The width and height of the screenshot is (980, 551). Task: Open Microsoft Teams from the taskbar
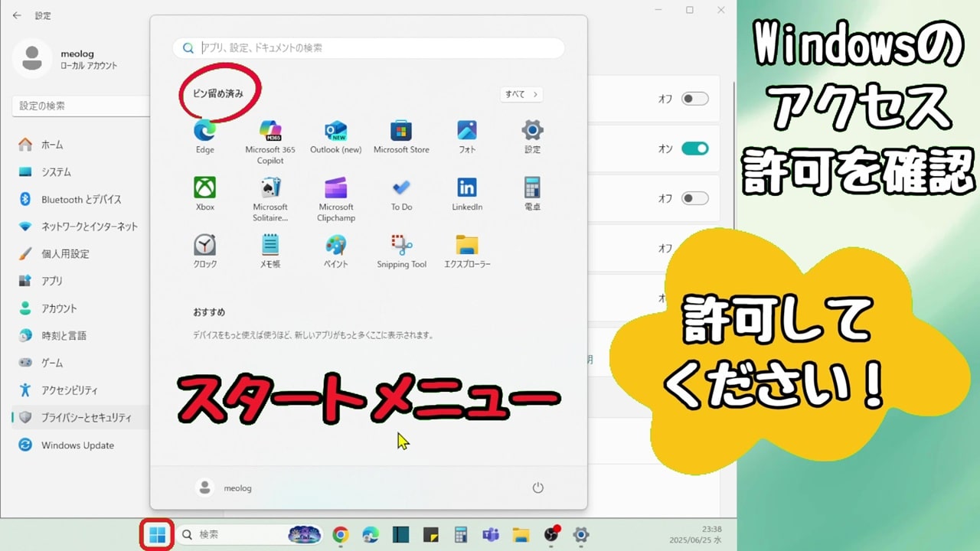[491, 535]
